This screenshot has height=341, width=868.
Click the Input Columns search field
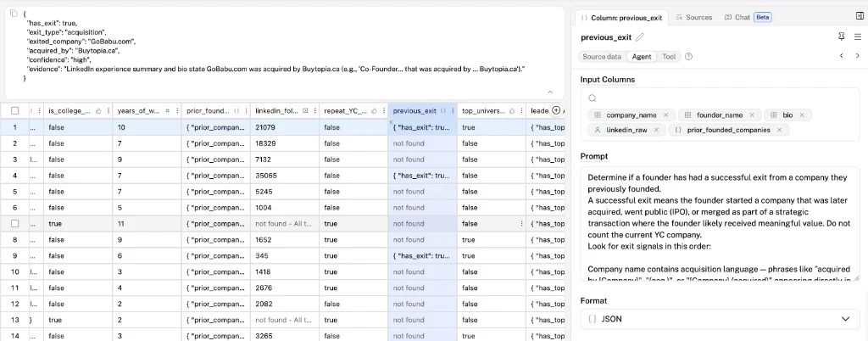tap(720, 98)
